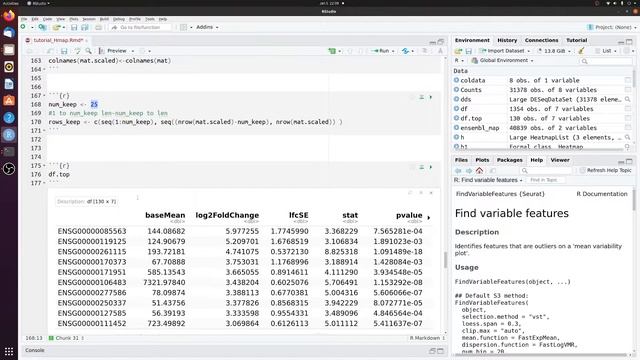Click the editor vertical scrollbar
640x360 pixels.
[x=445, y=260]
